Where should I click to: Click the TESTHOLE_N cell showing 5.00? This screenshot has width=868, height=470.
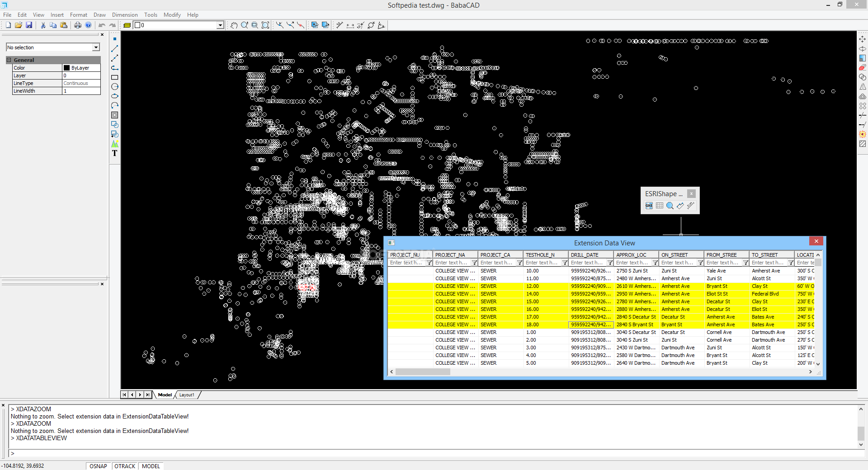coord(546,363)
